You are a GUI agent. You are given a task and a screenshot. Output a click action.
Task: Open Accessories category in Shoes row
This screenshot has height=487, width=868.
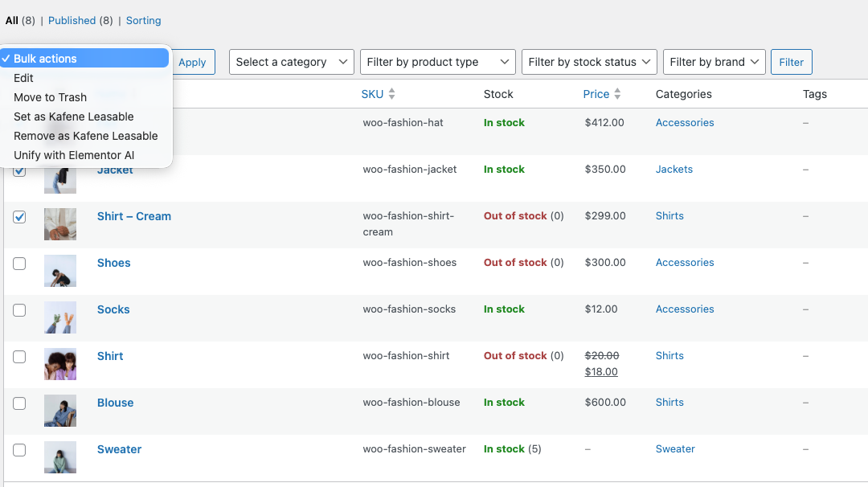[x=685, y=262]
